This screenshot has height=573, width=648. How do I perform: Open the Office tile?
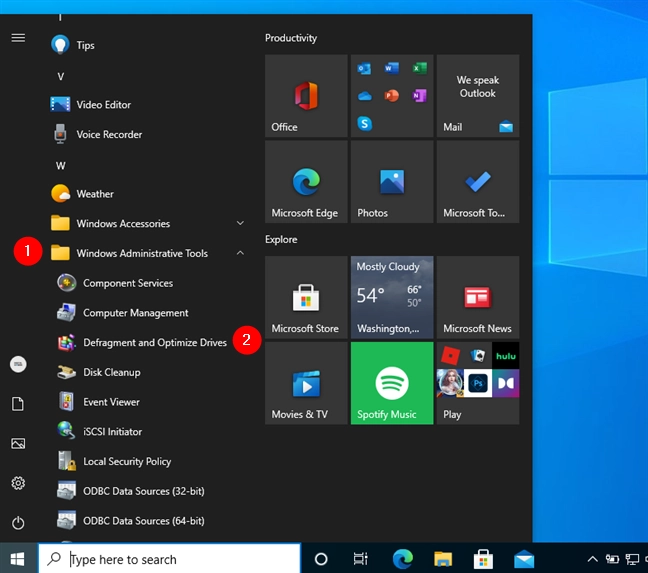tap(306, 96)
